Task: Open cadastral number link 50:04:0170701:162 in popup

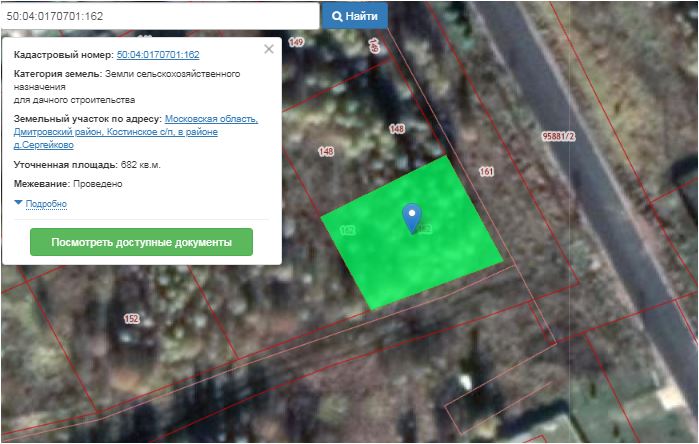Action: (x=158, y=56)
